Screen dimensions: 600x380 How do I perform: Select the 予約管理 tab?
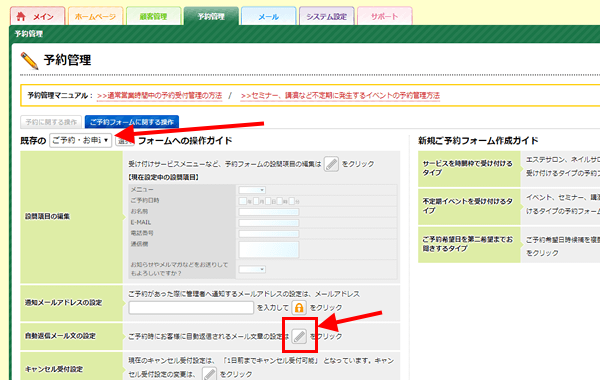pos(211,16)
